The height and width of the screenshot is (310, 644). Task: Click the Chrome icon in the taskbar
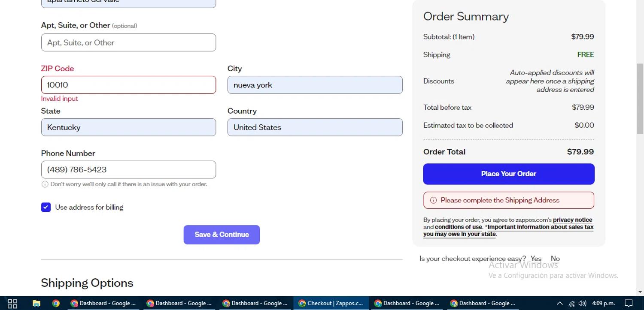[x=56, y=304]
